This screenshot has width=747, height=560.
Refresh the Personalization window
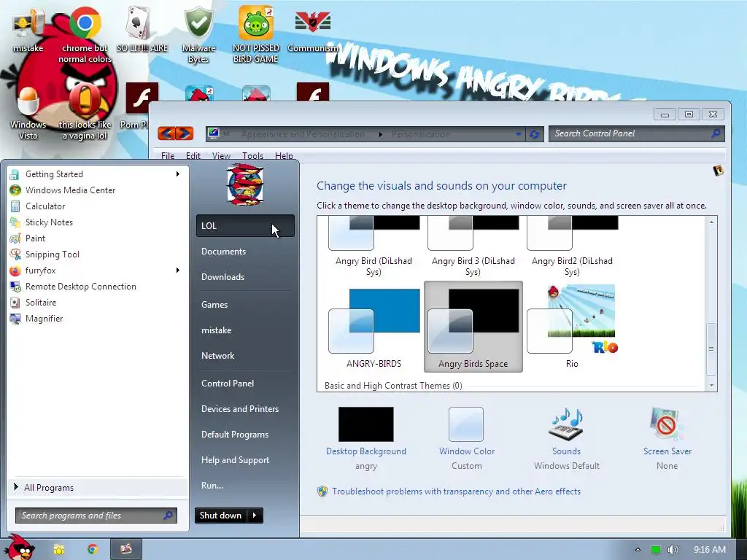pyautogui.click(x=534, y=134)
